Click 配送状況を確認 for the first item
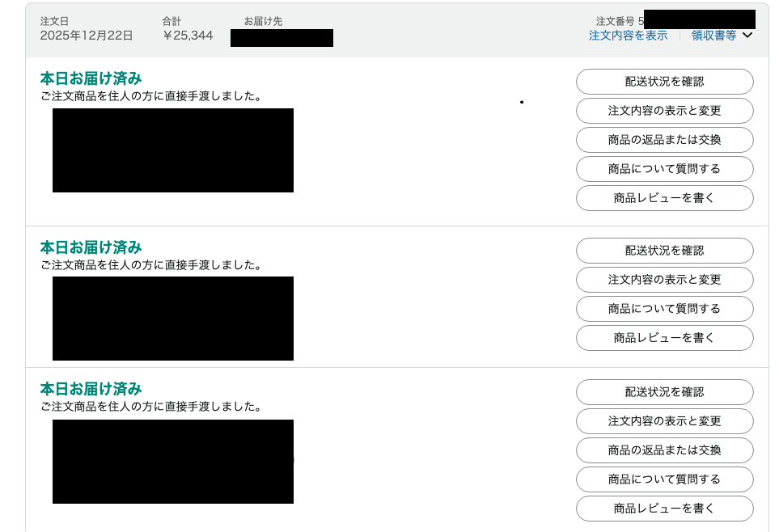 coord(664,82)
